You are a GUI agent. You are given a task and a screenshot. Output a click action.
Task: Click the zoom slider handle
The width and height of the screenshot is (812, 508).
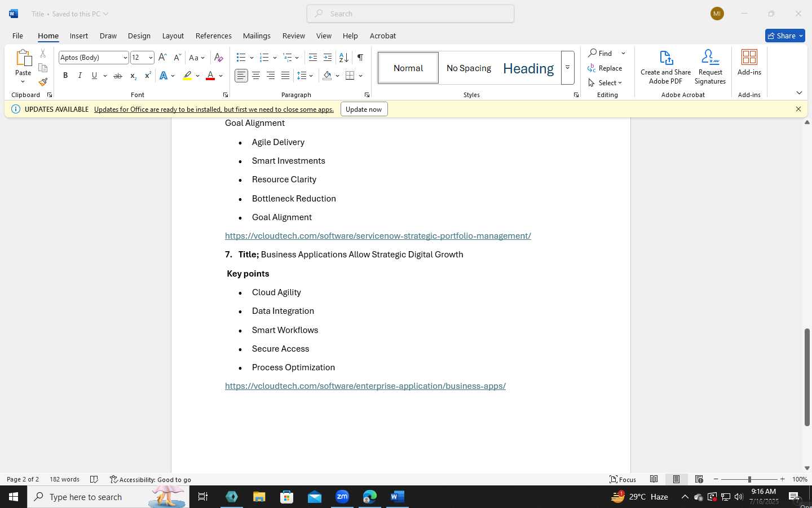tap(749, 479)
